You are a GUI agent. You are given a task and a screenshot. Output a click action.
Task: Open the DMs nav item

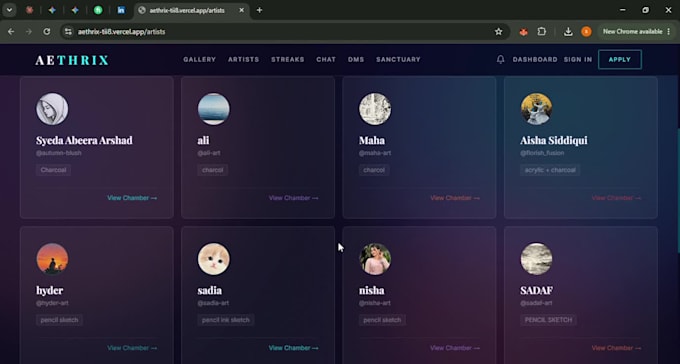[x=356, y=59]
